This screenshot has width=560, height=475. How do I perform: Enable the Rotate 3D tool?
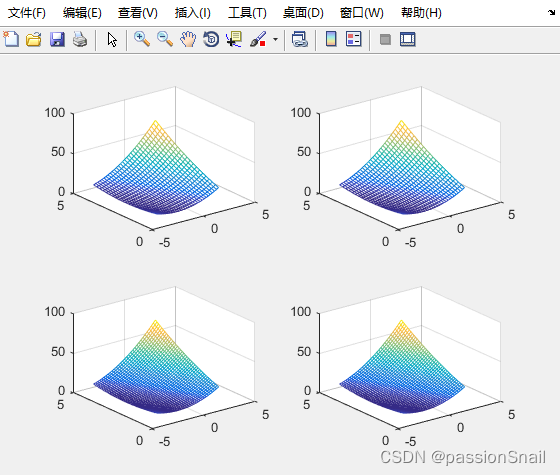click(211, 39)
